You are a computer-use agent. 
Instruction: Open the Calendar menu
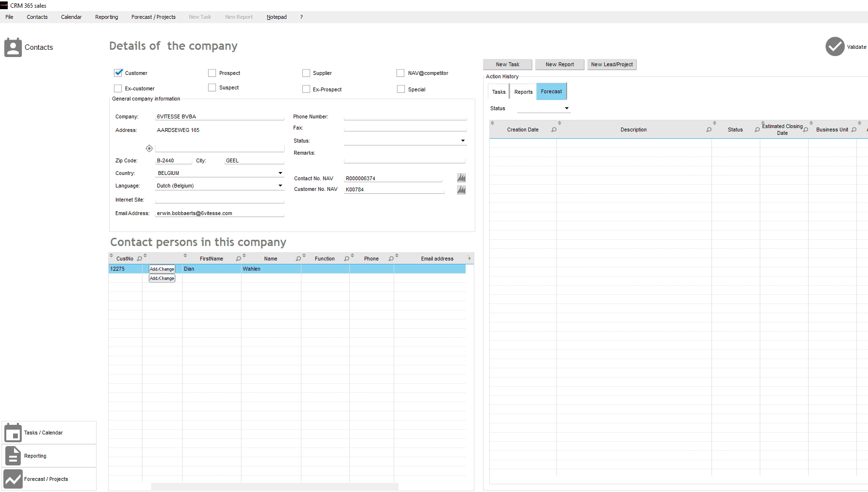pyautogui.click(x=71, y=17)
